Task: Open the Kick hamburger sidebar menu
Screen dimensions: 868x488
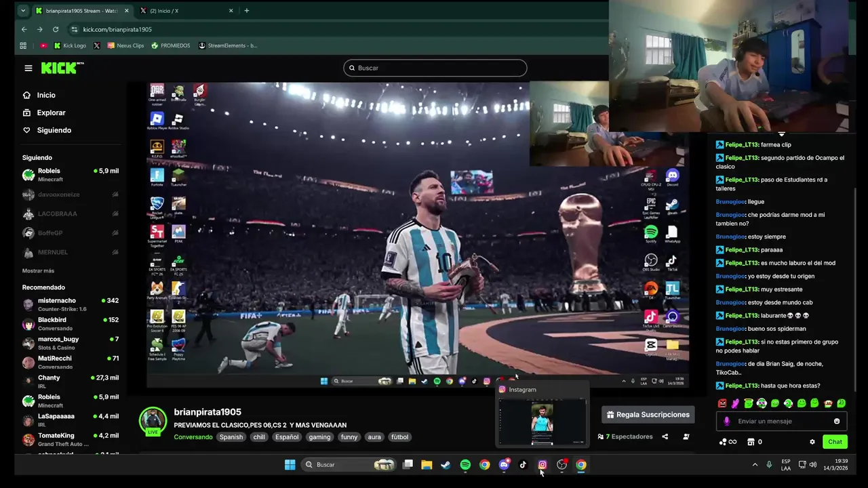Action: point(28,68)
